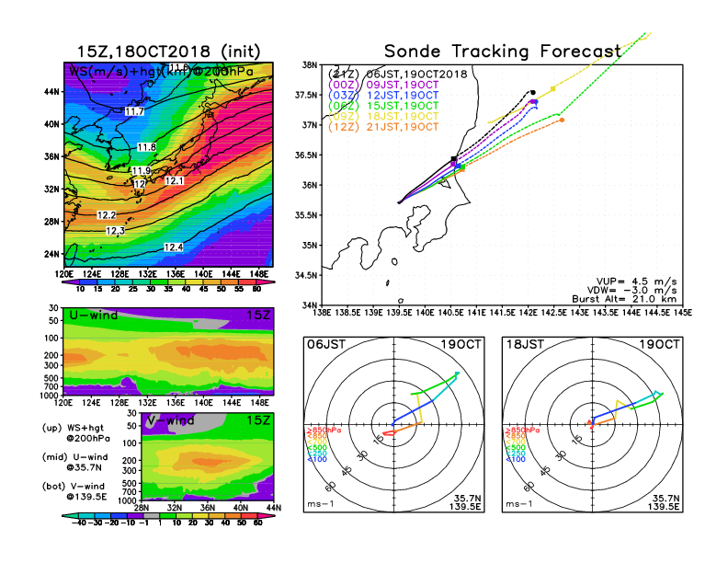This screenshot has height=563, width=728.
Task: Click the WS(m/s)+hgt(km)@200hPa map label
Action: (x=161, y=72)
